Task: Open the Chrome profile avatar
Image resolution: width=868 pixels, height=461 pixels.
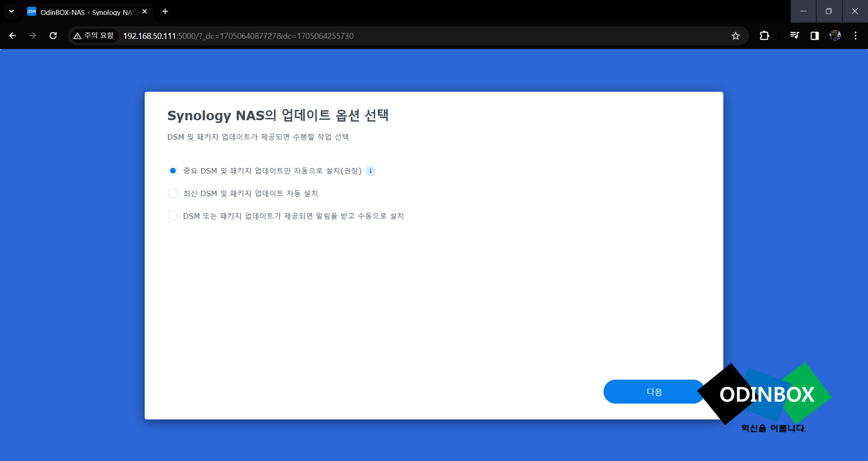Action: coord(835,36)
